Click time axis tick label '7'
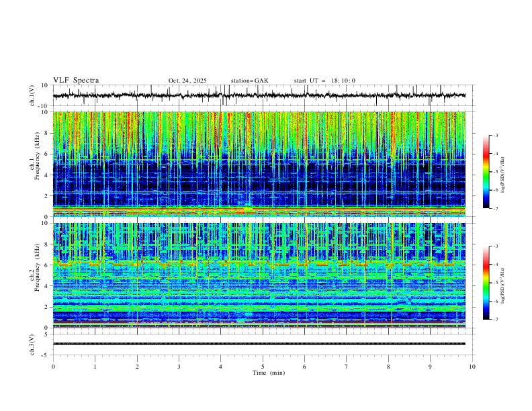 pyautogui.click(x=347, y=367)
